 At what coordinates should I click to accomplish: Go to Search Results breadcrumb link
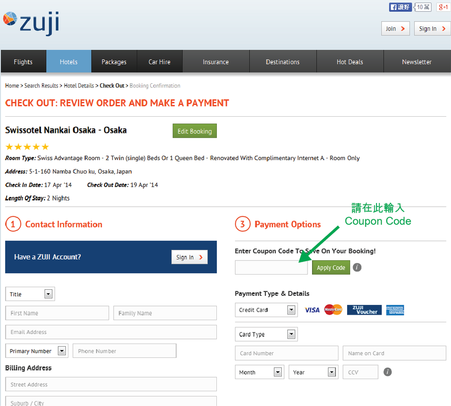coord(41,86)
